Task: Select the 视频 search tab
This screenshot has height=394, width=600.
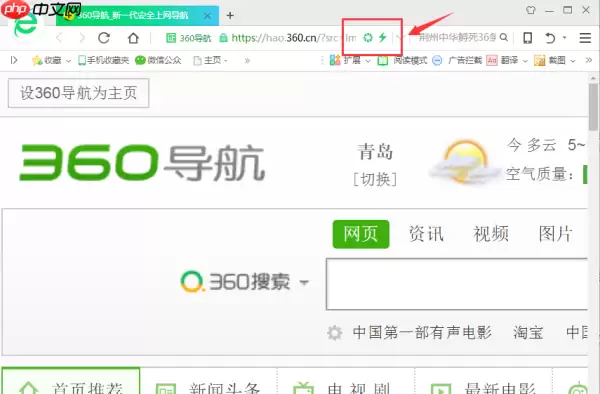Action: pyautogui.click(x=491, y=234)
